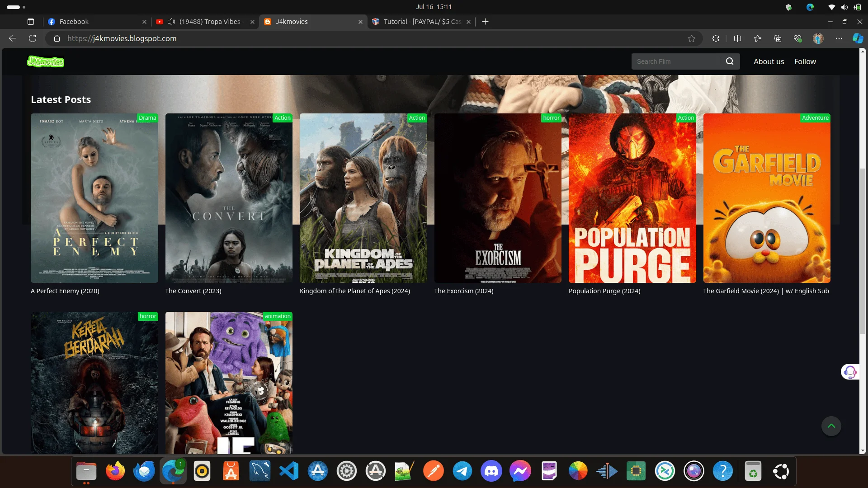868x488 pixels.
Task: Open the Trash from the dock
Action: point(753,471)
